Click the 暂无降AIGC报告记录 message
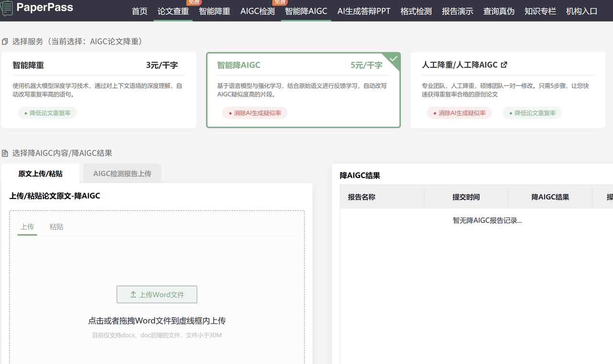 pyautogui.click(x=488, y=221)
